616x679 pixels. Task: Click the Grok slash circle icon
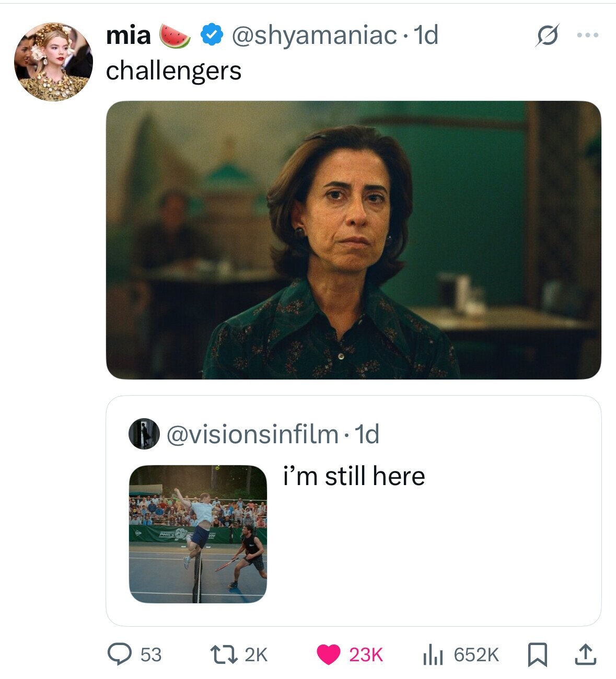(546, 36)
